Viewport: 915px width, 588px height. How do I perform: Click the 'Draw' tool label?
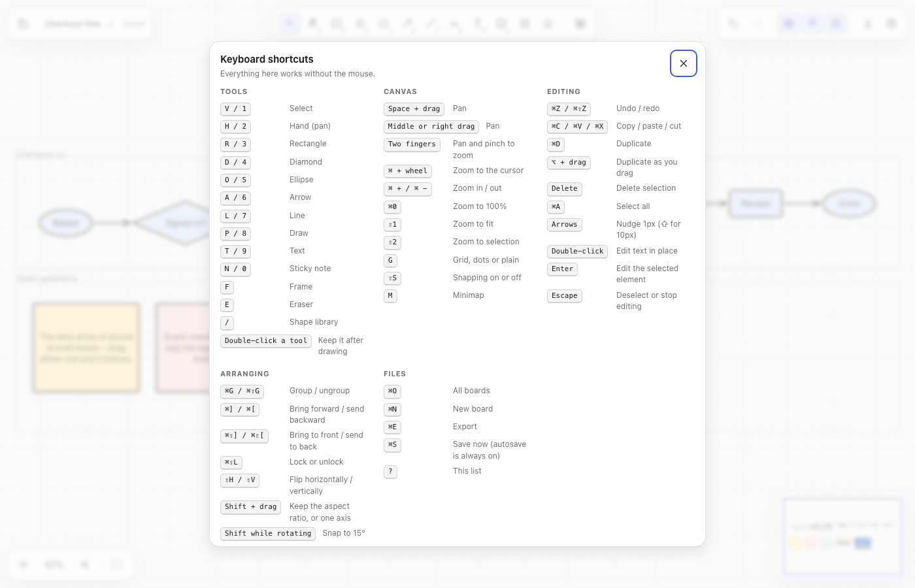point(299,233)
